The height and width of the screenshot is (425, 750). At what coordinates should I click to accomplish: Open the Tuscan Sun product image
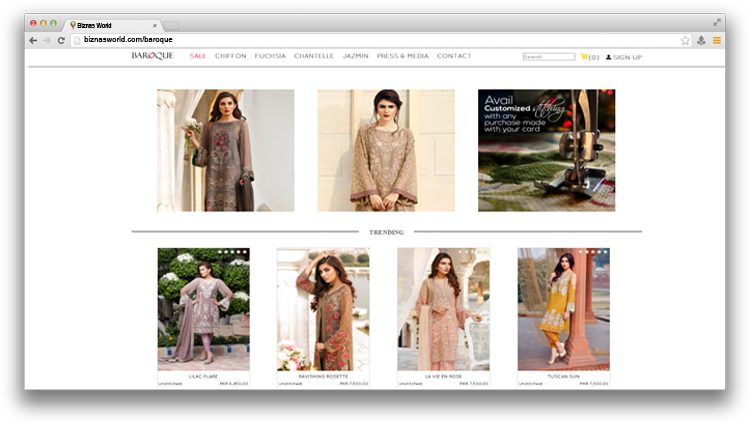click(x=563, y=309)
